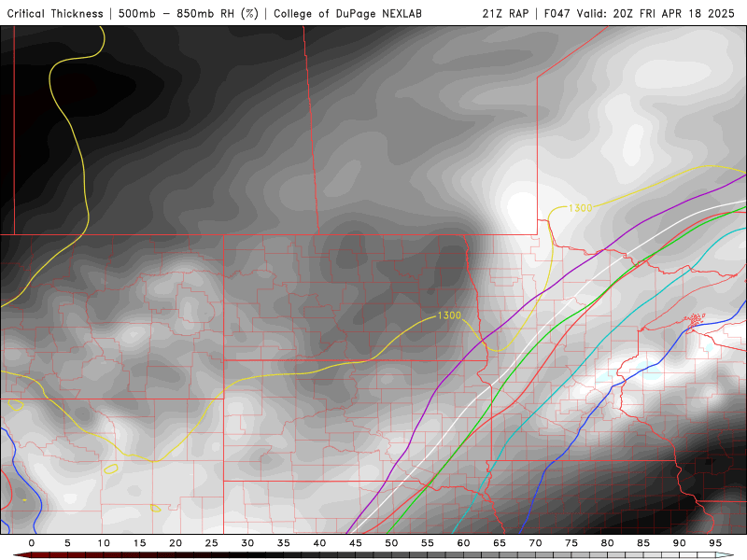The height and width of the screenshot is (560, 747).
Task: Click the "10" tick label on the color scale
Action: coord(104,543)
